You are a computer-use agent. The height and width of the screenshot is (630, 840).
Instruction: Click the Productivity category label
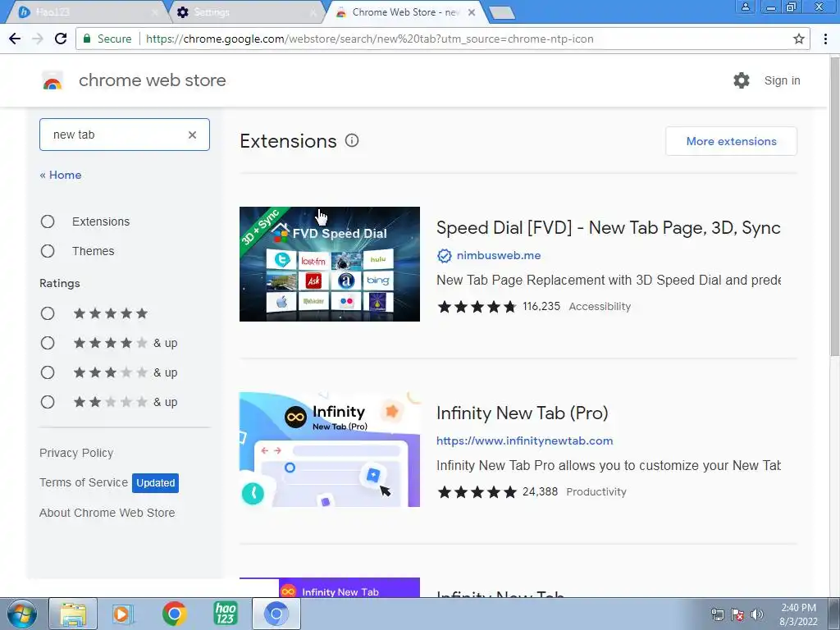[x=596, y=492]
